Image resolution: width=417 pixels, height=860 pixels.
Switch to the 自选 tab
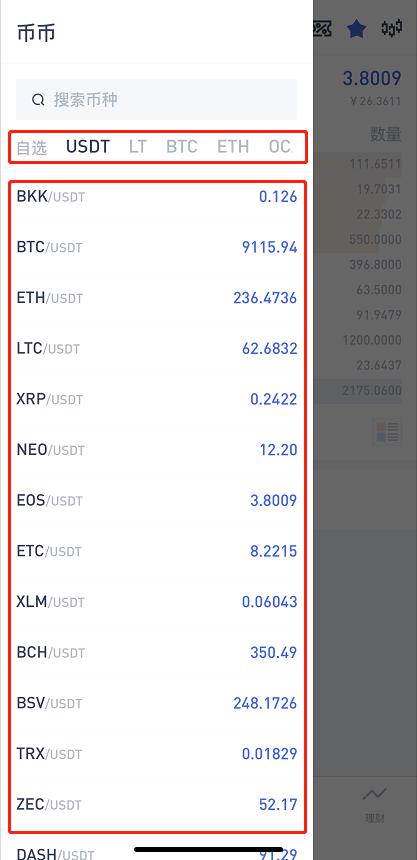coord(32,148)
